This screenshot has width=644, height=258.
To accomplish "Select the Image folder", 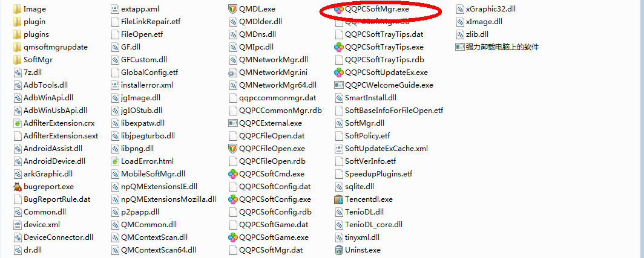I will [30, 8].
